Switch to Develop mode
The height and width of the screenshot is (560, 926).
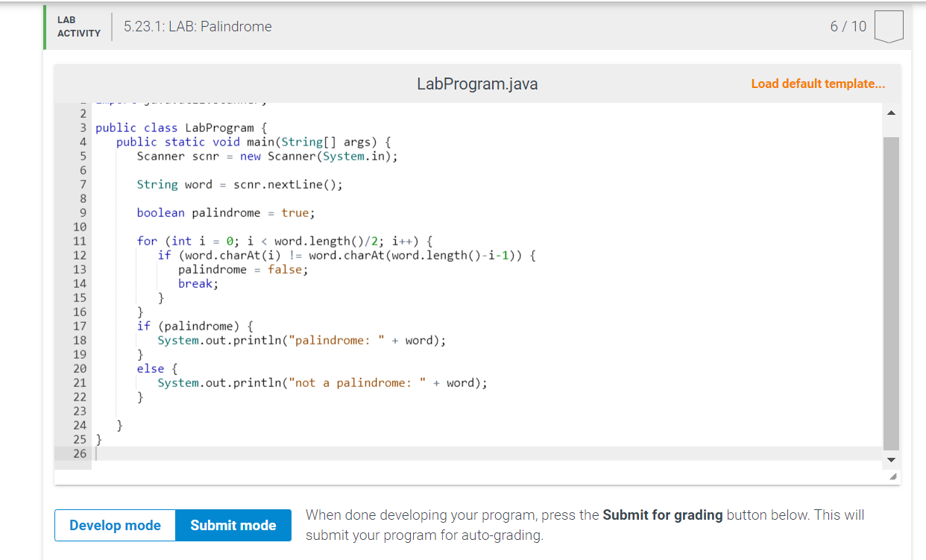coord(115,525)
